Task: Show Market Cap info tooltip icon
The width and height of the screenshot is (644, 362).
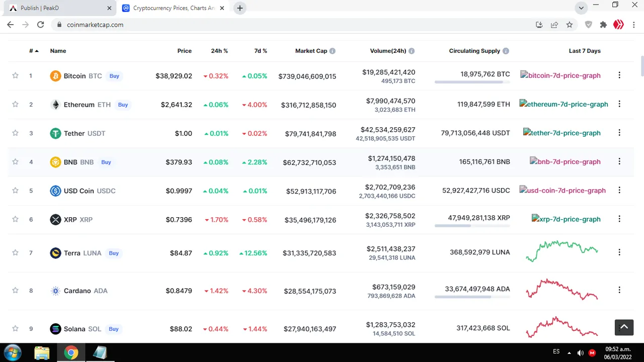Action: pyautogui.click(x=333, y=51)
